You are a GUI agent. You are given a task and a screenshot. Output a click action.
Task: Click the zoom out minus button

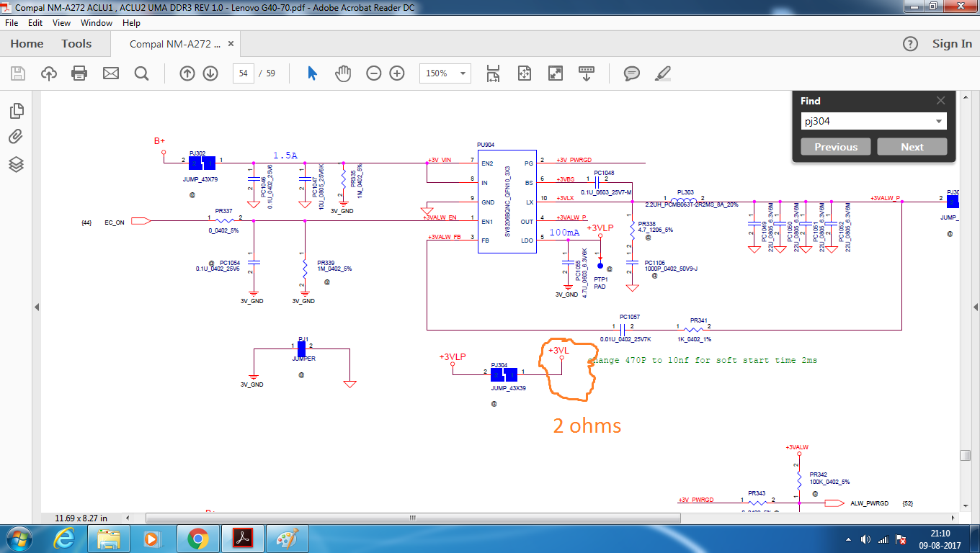click(373, 73)
